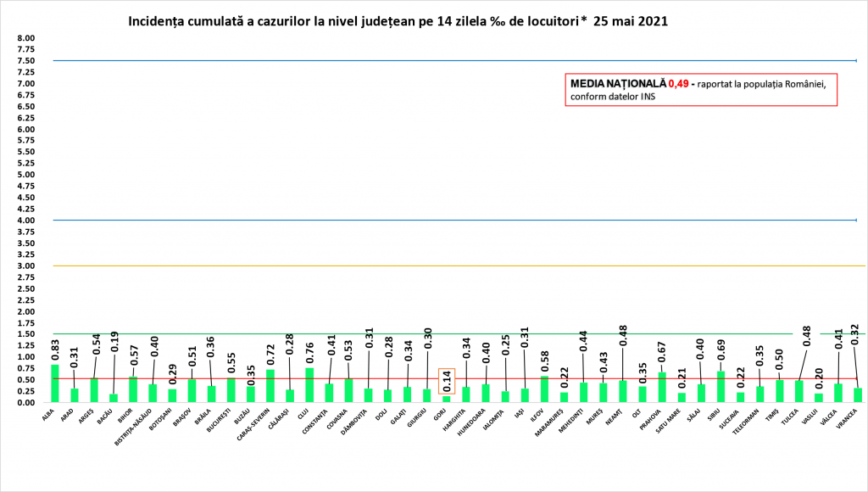Select the 0.19 value for BACĂU
Viewport: 868px width, 492px height.
click(x=114, y=341)
